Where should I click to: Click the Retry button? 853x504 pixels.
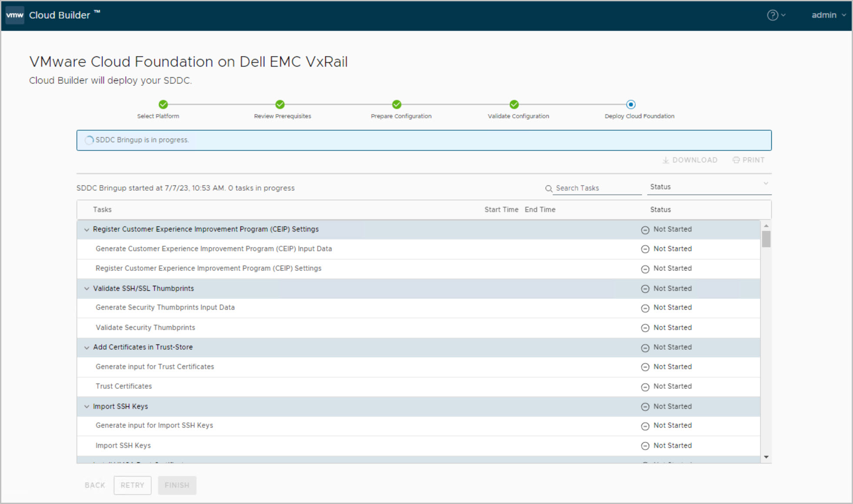pyautogui.click(x=132, y=485)
